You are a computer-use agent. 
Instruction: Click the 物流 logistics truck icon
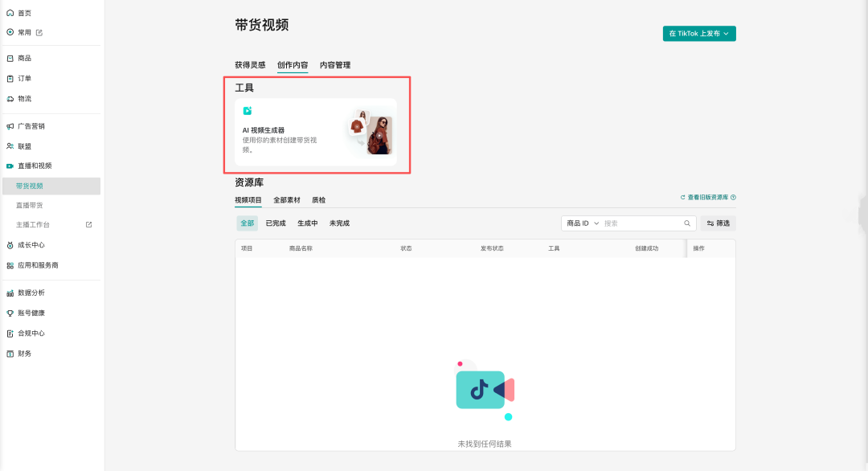(x=10, y=99)
